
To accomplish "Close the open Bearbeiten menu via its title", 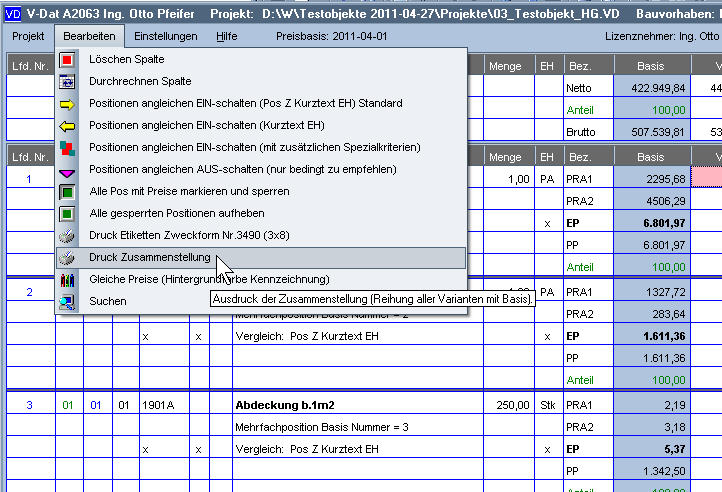I will [89, 36].
